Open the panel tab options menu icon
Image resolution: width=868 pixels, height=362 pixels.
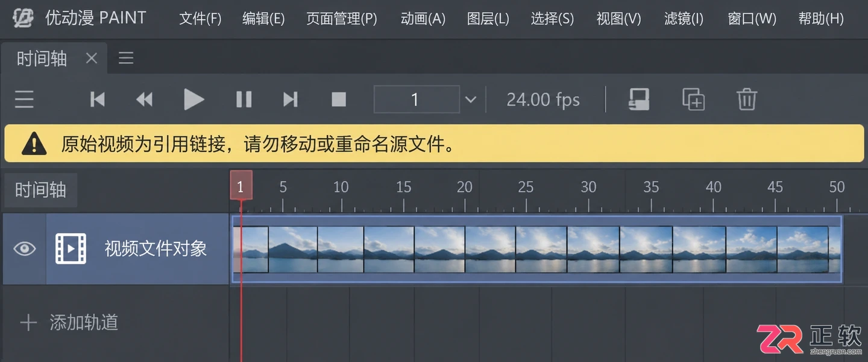[x=126, y=58]
